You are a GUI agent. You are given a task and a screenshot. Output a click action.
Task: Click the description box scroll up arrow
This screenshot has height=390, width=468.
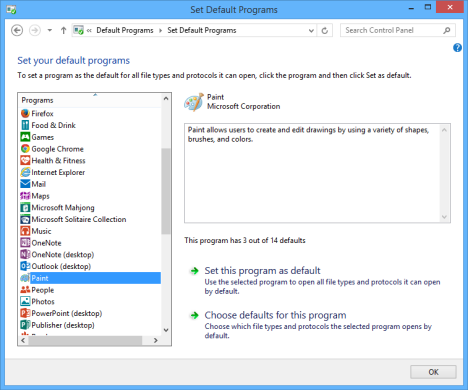point(444,130)
